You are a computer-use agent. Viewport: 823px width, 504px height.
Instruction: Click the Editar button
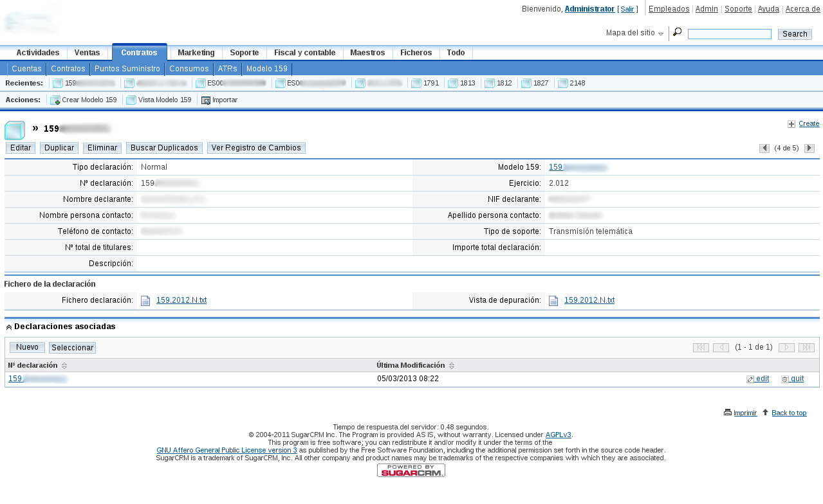click(x=20, y=147)
